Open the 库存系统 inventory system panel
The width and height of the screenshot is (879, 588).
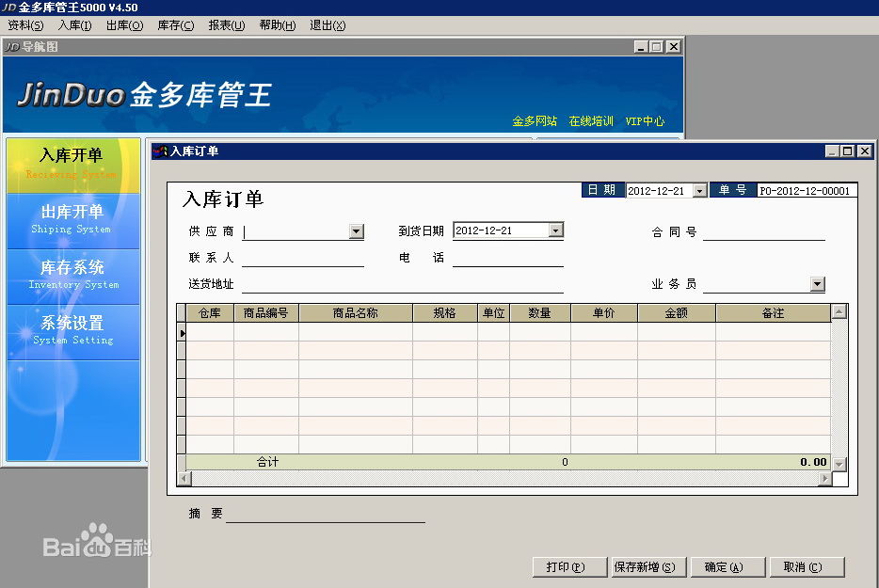click(x=72, y=275)
